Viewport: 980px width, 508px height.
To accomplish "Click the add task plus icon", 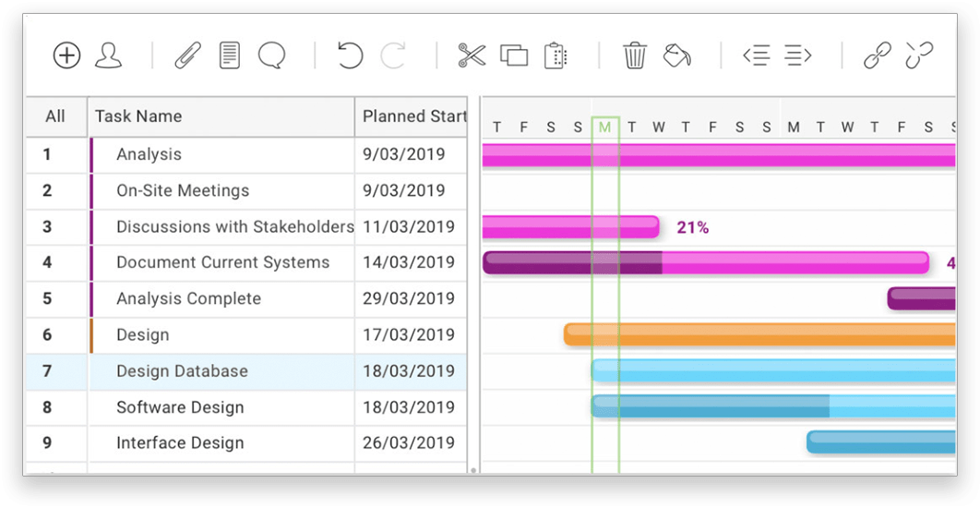I will [x=66, y=55].
